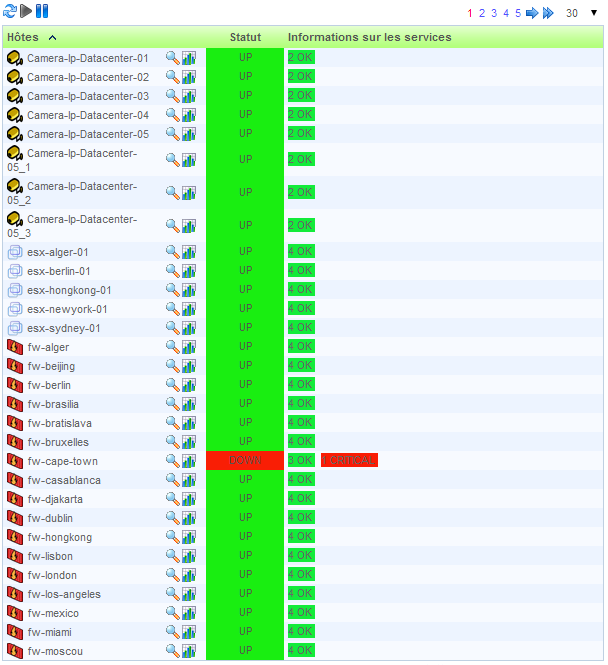Open the 30 results-per-page dropdown

[x=582, y=13]
